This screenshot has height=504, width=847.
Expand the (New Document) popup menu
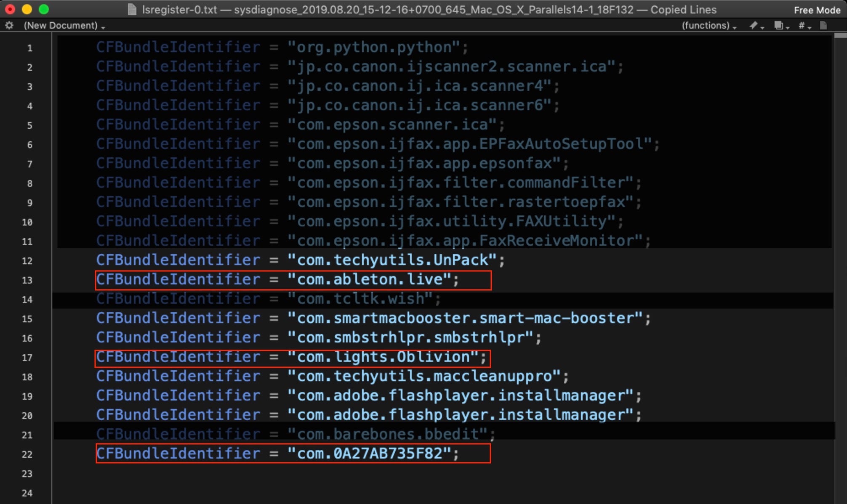64,26
